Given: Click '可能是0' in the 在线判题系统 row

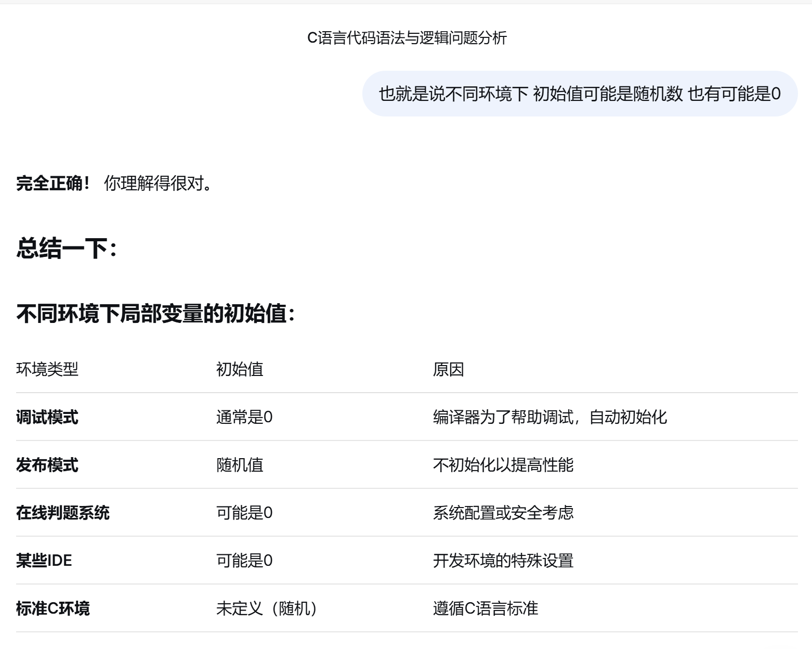Looking at the screenshot, I should [x=244, y=513].
